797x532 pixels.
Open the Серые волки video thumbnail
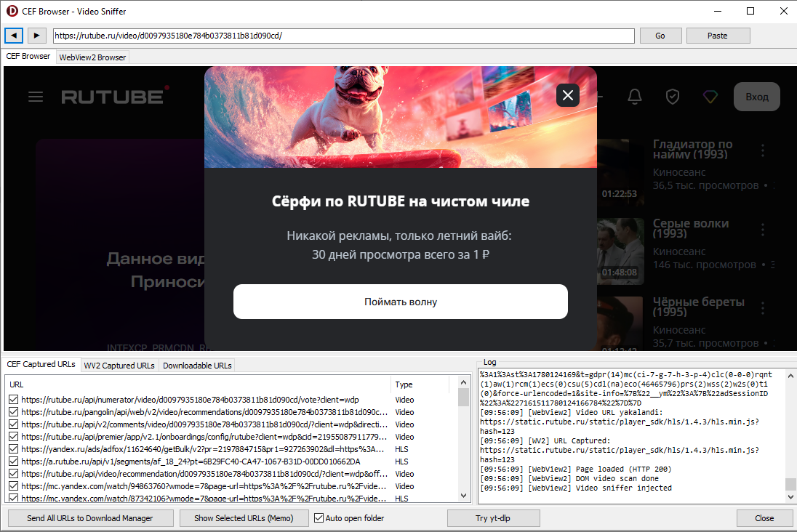pyautogui.click(x=620, y=251)
